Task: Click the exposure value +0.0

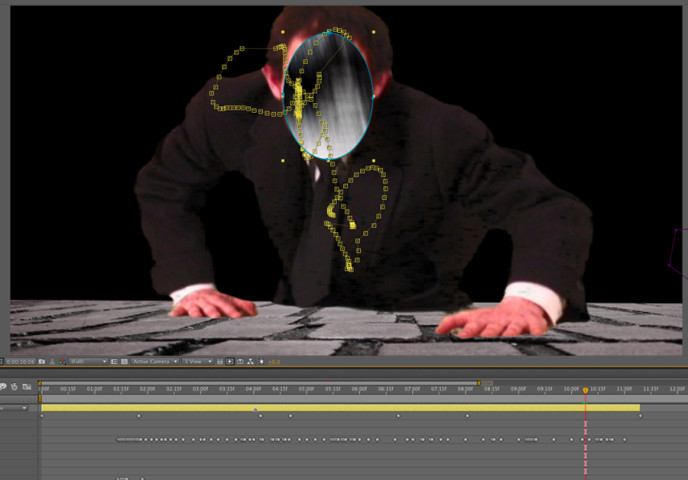Action: 274,361
